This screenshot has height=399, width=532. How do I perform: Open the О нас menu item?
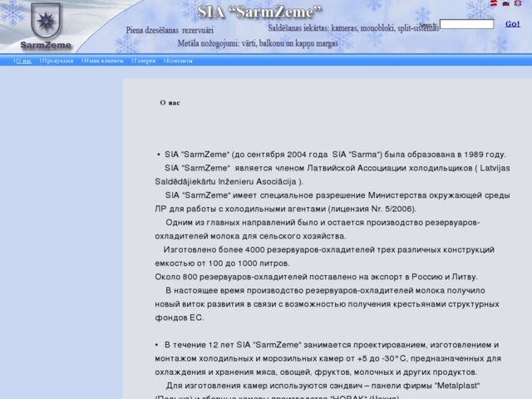point(23,61)
